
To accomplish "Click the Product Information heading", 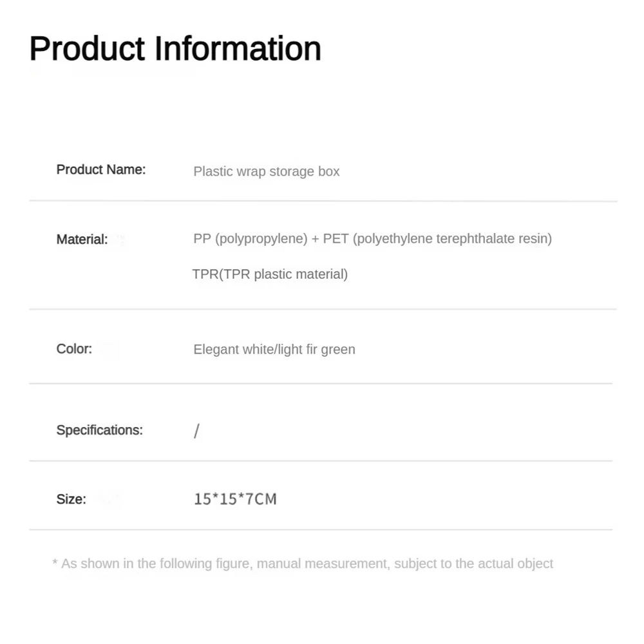I will coord(175,48).
